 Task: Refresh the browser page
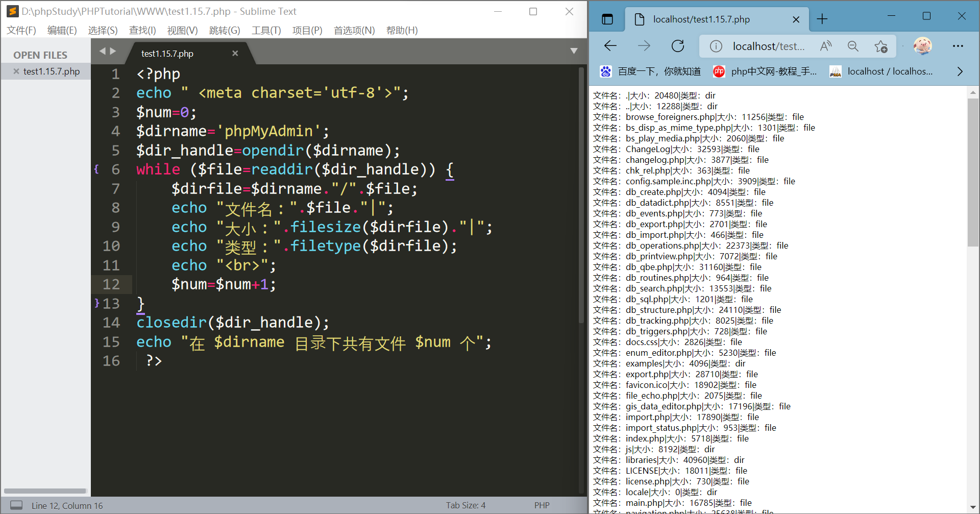coord(678,46)
